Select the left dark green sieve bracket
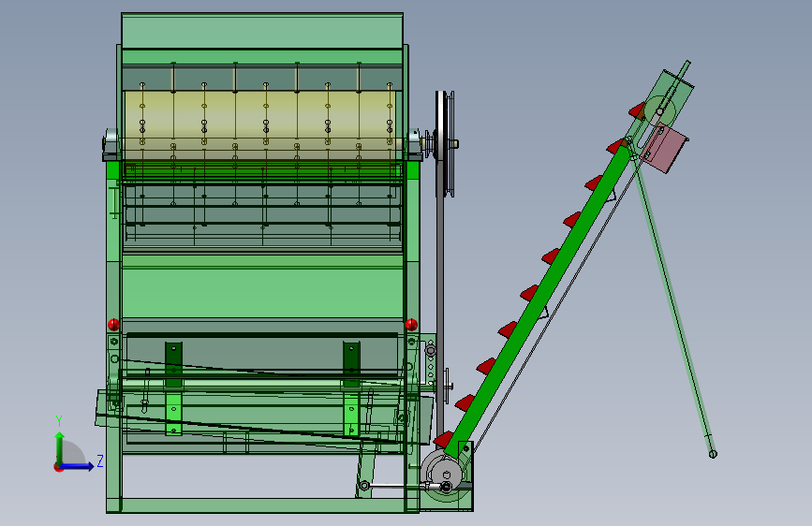812x526 pixels. 173,364
